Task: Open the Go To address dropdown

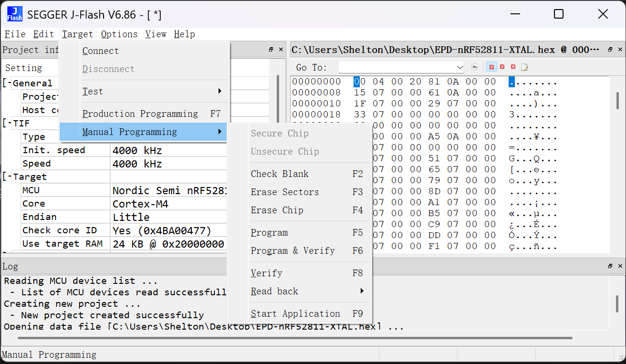Action: (459, 67)
